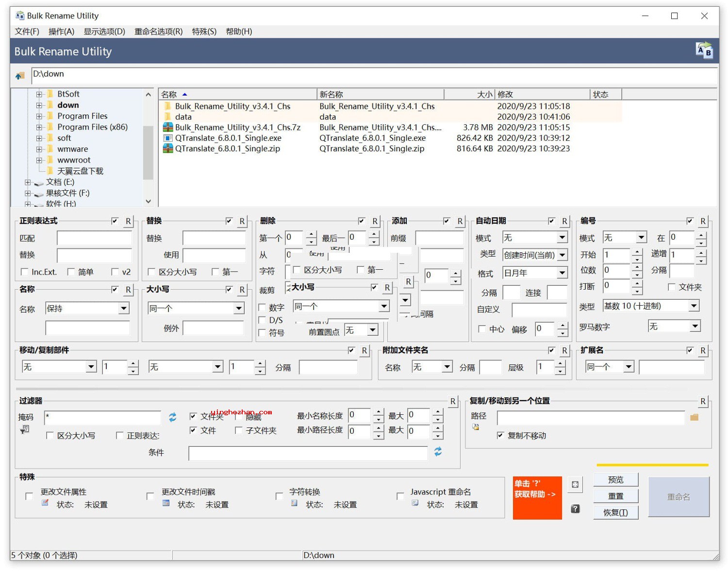The image size is (728, 572).
Task: Open numbering 类型 基数 10 dropdown
Action: [651, 306]
